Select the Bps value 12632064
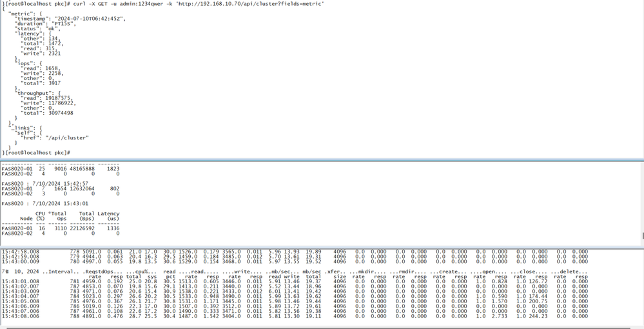 tap(83, 189)
